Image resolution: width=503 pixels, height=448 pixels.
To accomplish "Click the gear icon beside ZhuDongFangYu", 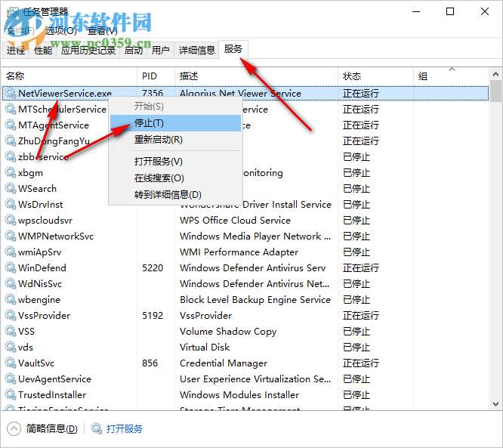I will 11,141.
